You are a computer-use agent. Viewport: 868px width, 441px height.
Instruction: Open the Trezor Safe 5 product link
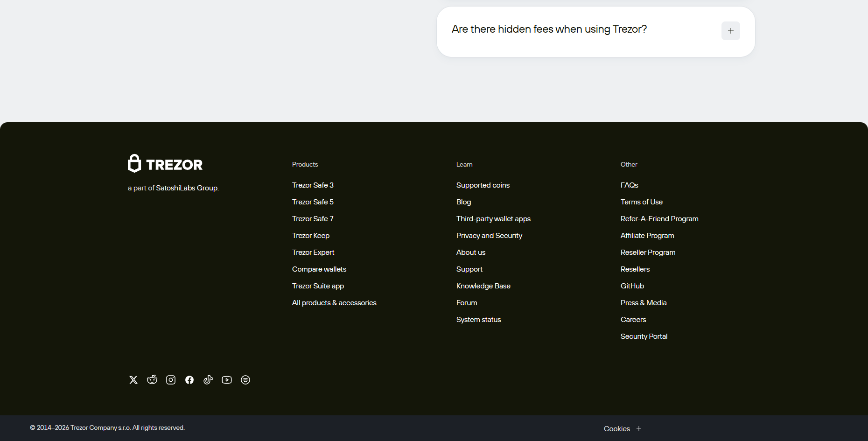[x=313, y=202]
